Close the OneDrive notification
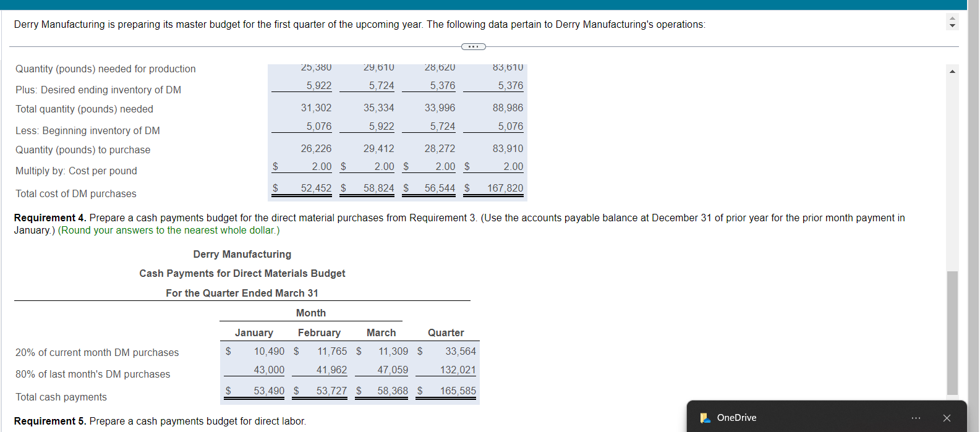 (x=947, y=418)
